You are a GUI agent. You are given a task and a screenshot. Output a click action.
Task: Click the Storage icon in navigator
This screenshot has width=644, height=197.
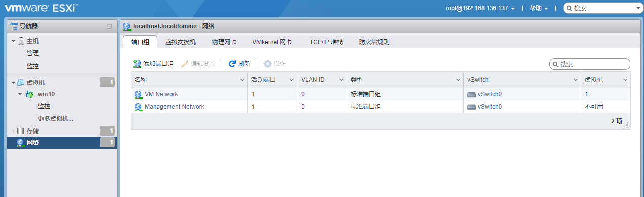[21, 131]
